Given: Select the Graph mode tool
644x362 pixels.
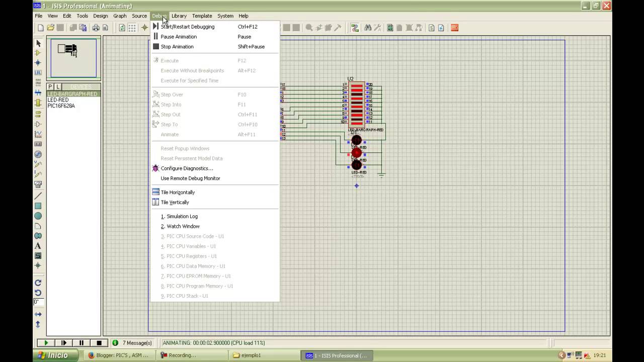Looking at the screenshot, I should pyautogui.click(x=38, y=134).
